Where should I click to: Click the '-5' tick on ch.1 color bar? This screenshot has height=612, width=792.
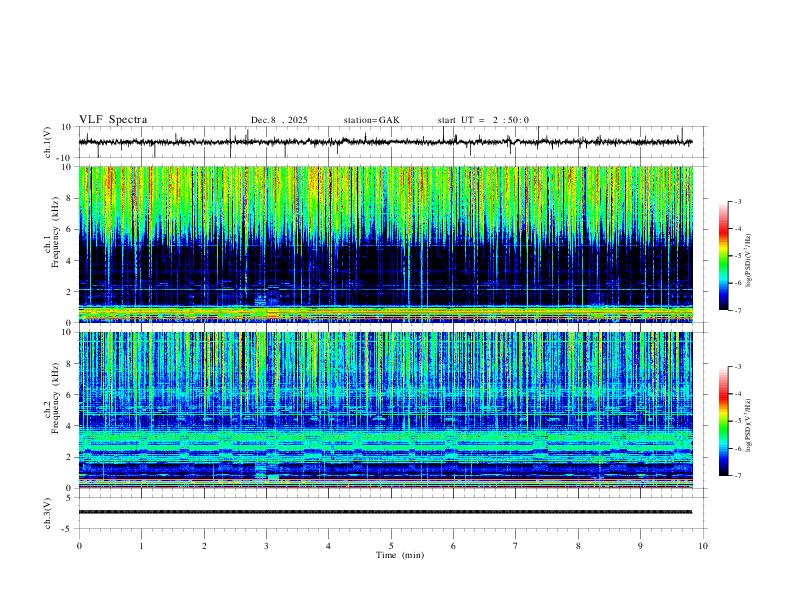point(738,256)
